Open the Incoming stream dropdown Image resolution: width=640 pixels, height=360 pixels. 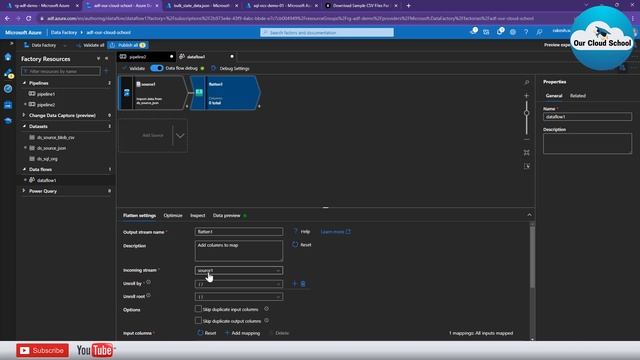(239, 270)
